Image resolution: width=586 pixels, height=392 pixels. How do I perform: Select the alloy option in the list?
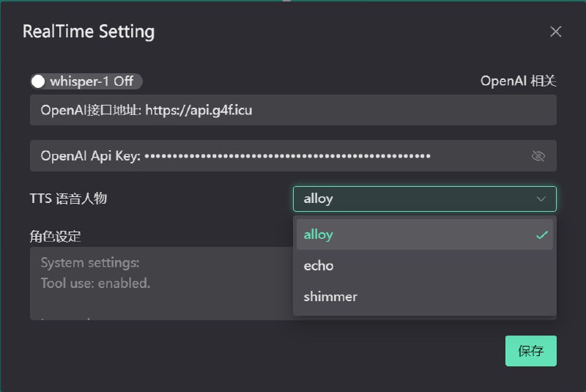tap(425, 234)
